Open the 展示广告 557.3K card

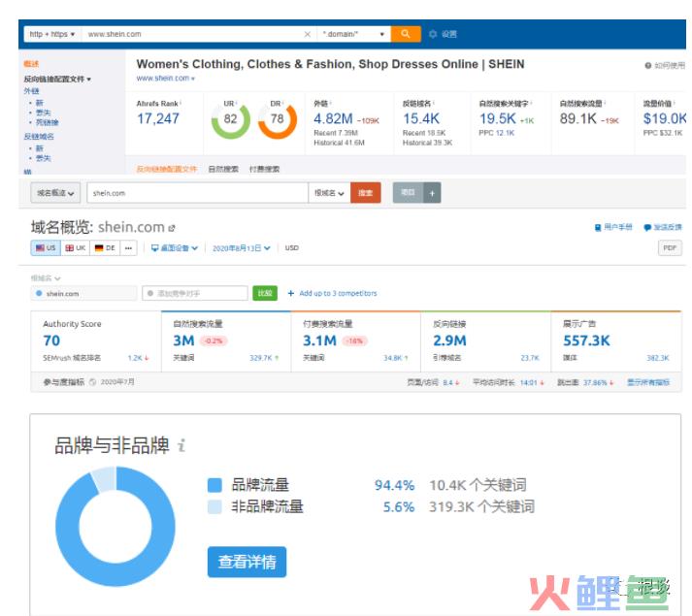pyautogui.click(x=616, y=341)
